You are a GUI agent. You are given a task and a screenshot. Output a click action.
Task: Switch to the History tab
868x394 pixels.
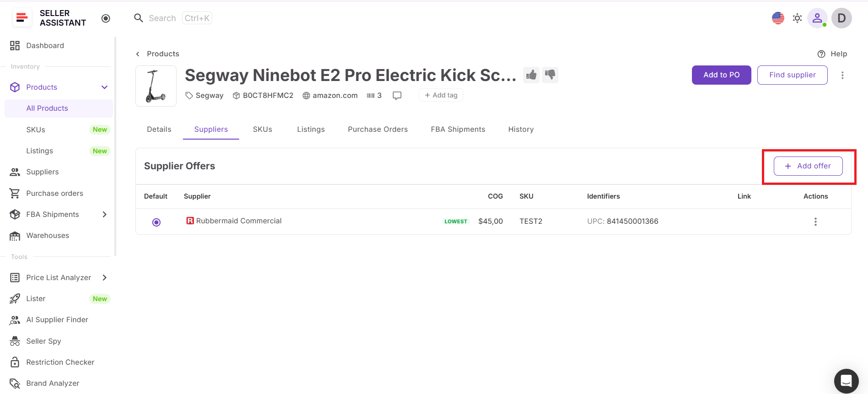pos(521,130)
